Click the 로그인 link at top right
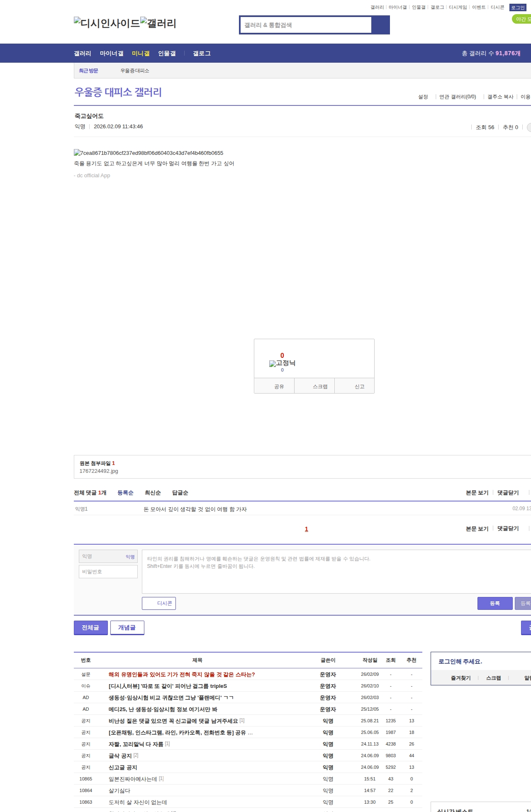 (517, 7)
